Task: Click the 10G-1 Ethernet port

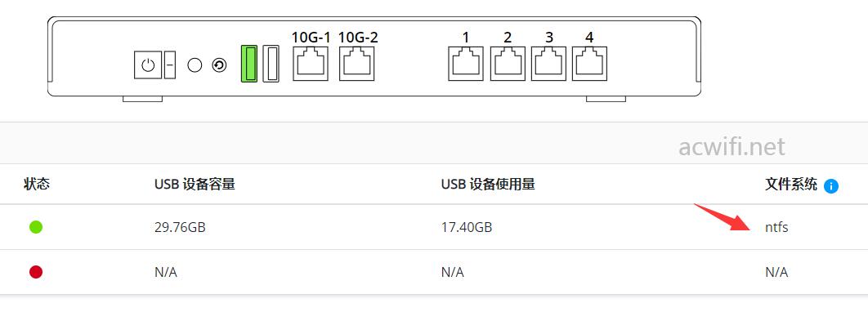Action: tap(311, 64)
